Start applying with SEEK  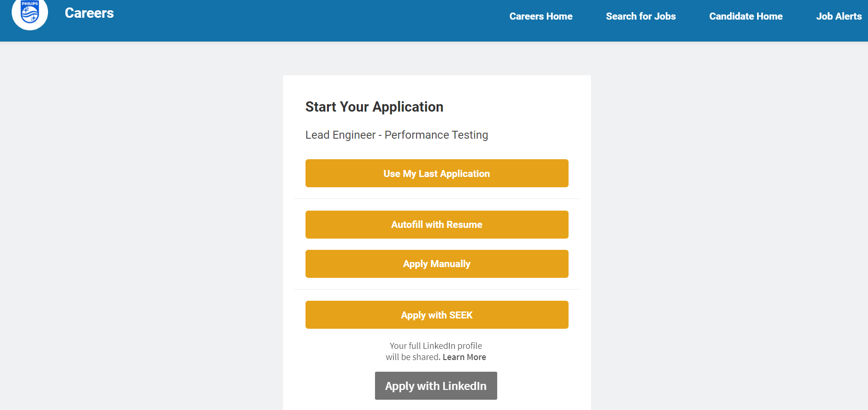(x=437, y=315)
